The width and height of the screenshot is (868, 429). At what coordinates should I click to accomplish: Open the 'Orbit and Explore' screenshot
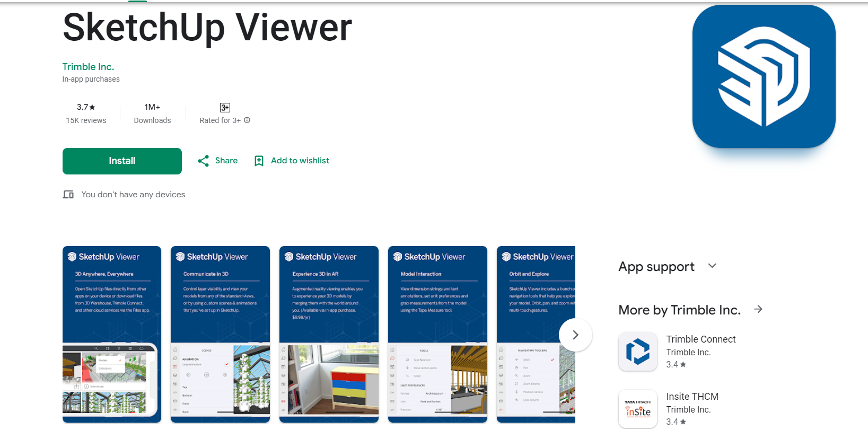point(536,334)
